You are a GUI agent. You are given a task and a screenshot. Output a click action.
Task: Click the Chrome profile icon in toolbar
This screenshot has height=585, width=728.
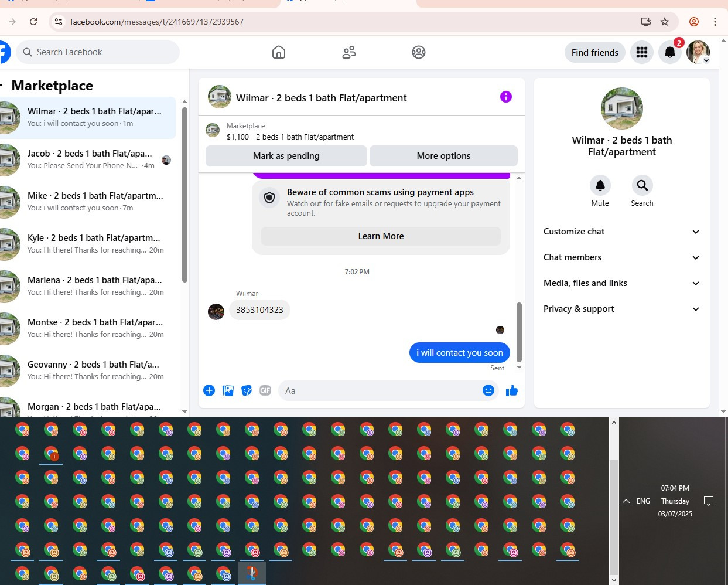pyautogui.click(x=694, y=22)
